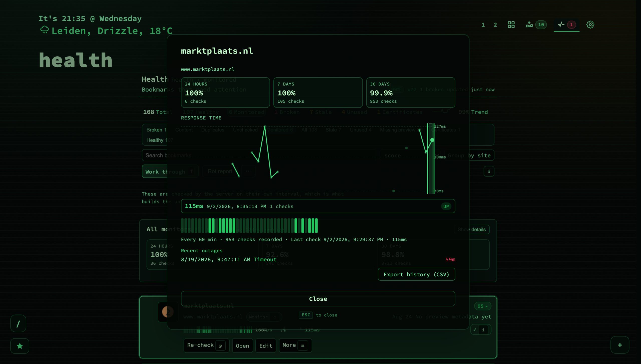Open the grid view icon
This screenshot has width=641, height=364.
point(511,25)
